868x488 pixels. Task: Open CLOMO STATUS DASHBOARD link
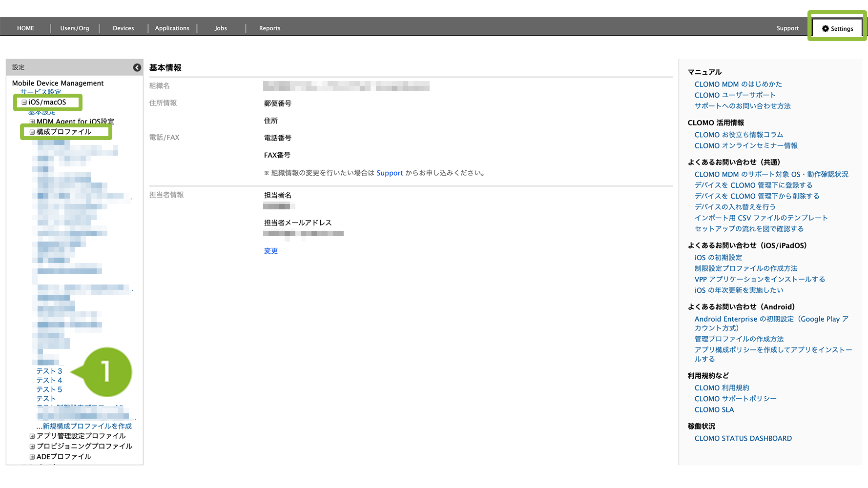(743, 438)
